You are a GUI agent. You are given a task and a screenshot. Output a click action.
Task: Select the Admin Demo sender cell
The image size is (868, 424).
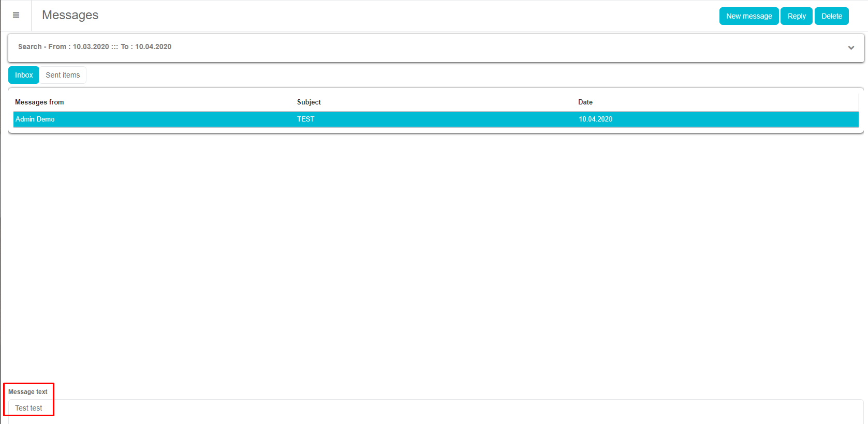pos(35,119)
